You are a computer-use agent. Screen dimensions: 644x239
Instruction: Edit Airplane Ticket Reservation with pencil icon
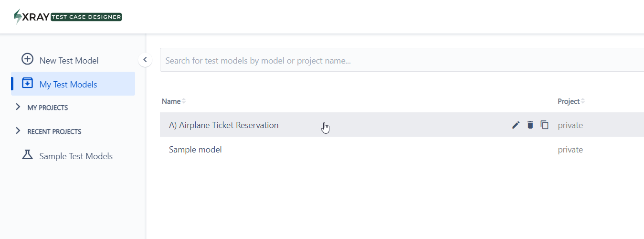click(516, 125)
